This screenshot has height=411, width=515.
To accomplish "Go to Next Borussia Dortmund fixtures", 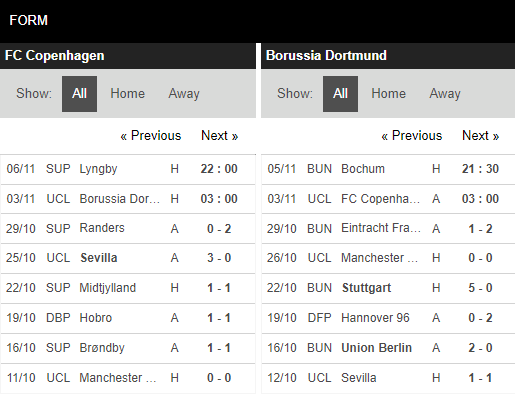I will click(x=481, y=136).
